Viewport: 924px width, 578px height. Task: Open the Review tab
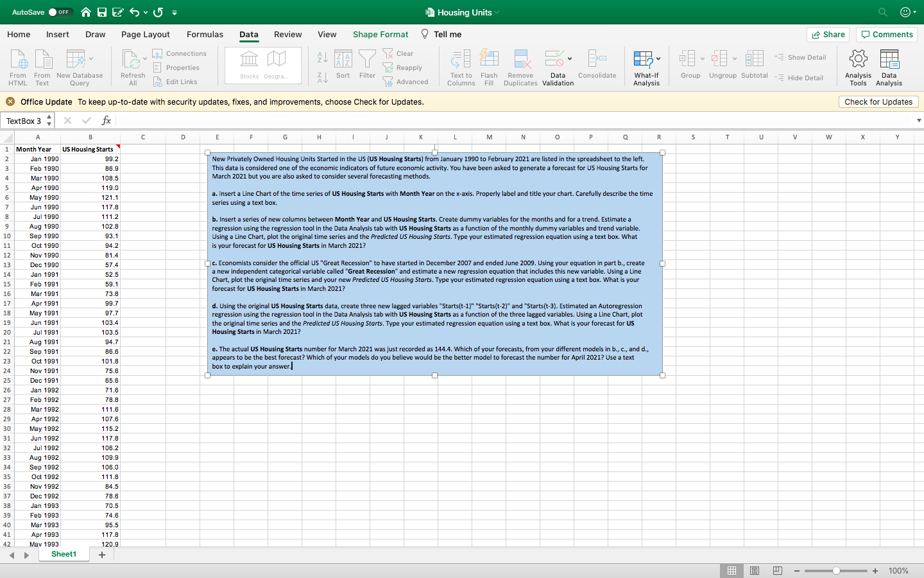click(288, 35)
